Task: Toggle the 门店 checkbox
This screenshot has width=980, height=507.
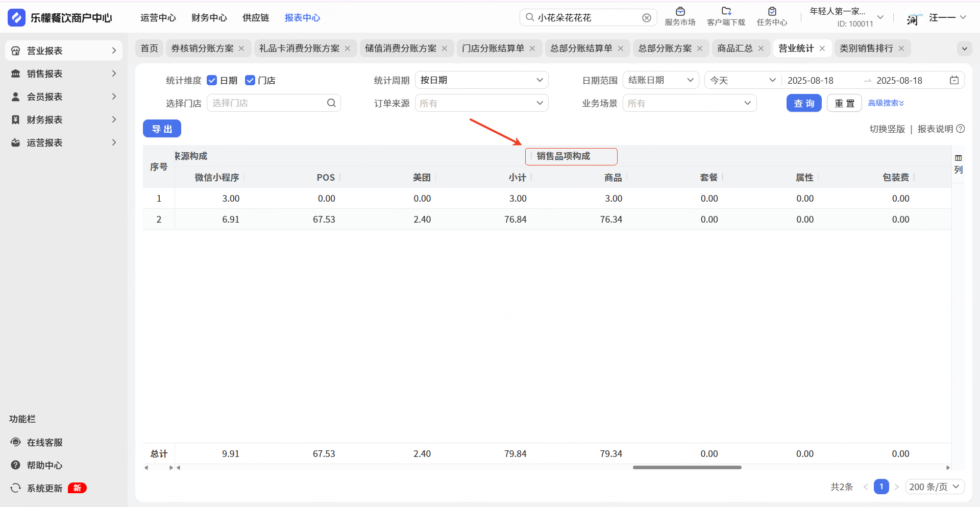Action: coord(250,80)
